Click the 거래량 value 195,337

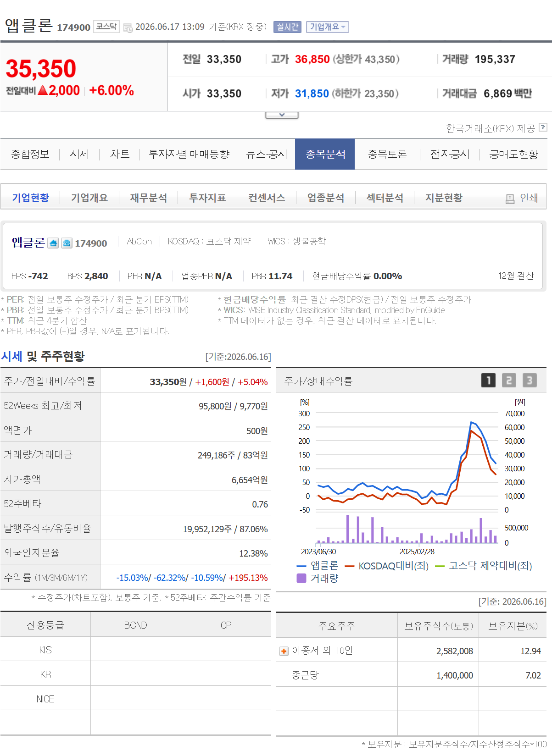tap(495, 59)
